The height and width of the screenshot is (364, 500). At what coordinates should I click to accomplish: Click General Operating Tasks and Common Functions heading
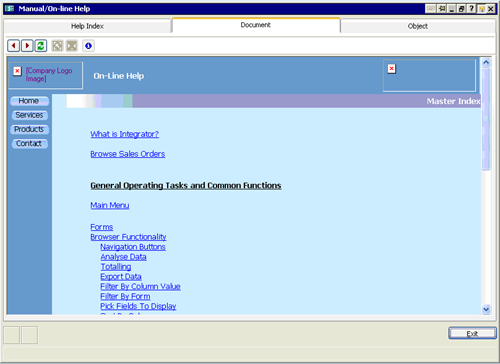click(x=186, y=186)
